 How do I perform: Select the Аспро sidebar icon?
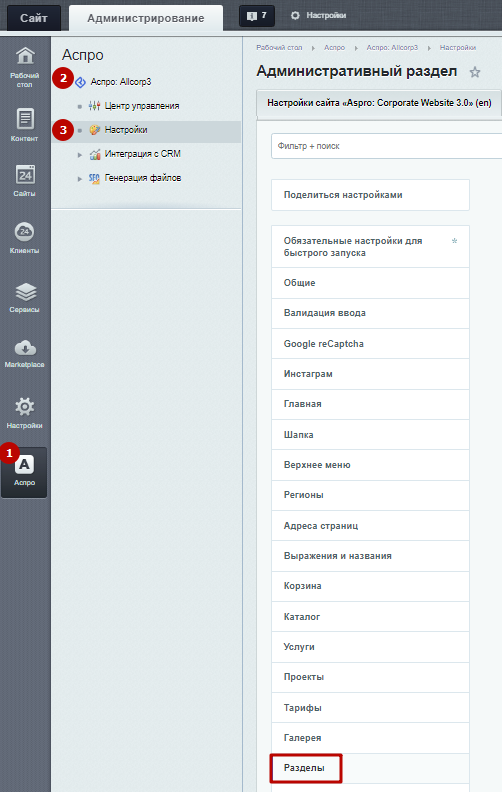pyautogui.click(x=24, y=472)
